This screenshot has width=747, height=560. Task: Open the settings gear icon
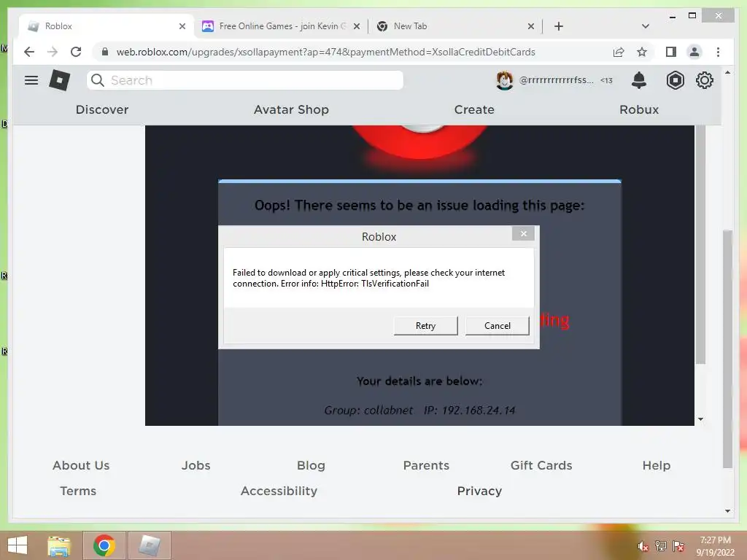tap(704, 80)
